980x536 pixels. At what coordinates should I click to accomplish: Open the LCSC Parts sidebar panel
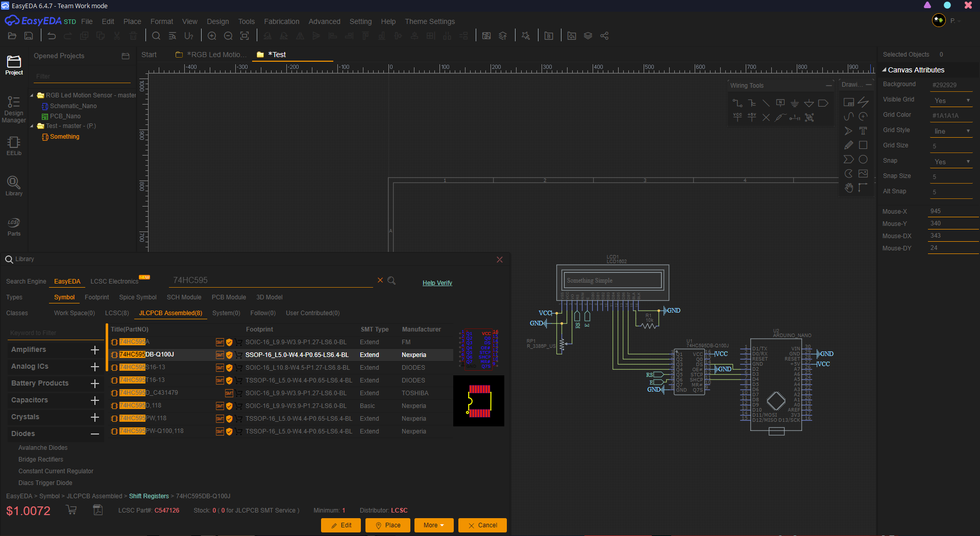click(14, 227)
